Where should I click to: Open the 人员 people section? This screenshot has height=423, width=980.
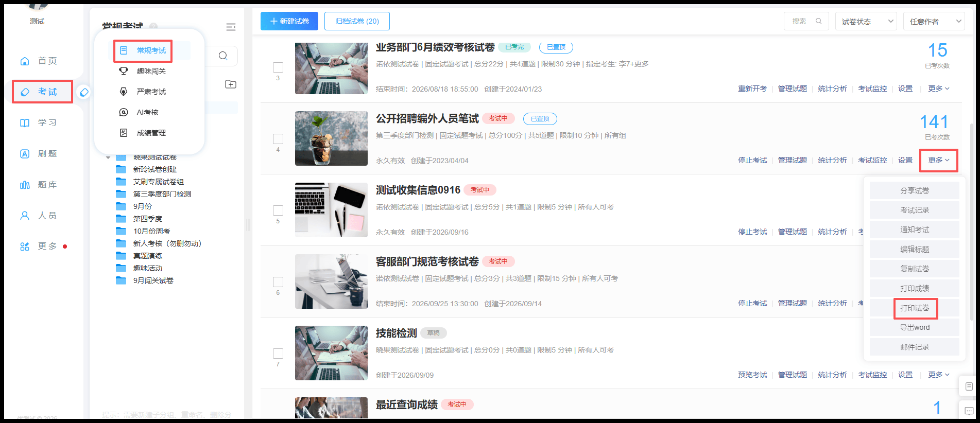[x=38, y=215]
